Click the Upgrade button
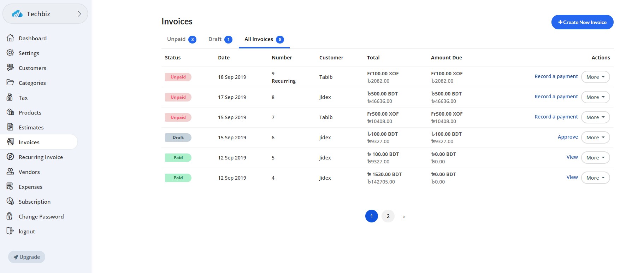Screen dimensions: 644x273 pyautogui.click(x=27, y=257)
